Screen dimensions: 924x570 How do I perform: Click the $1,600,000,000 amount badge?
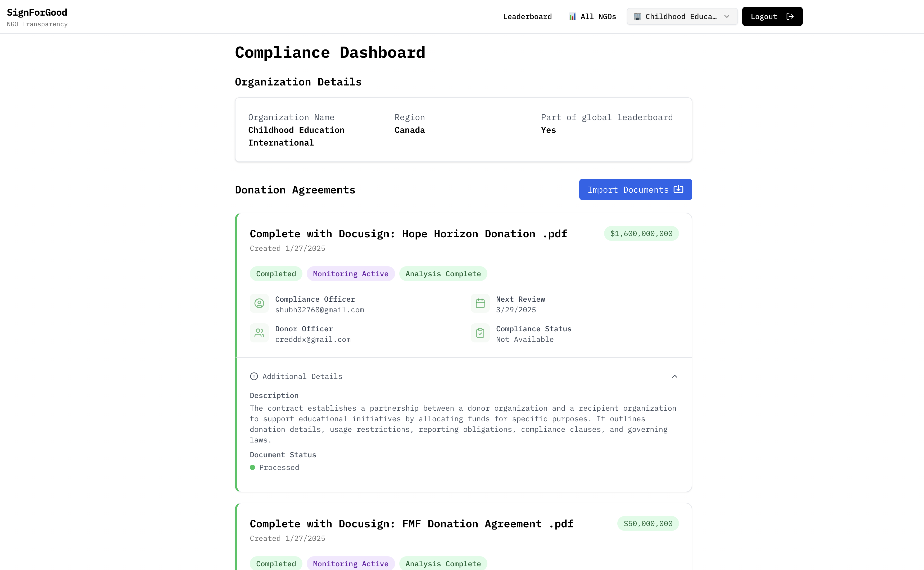point(641,234)
